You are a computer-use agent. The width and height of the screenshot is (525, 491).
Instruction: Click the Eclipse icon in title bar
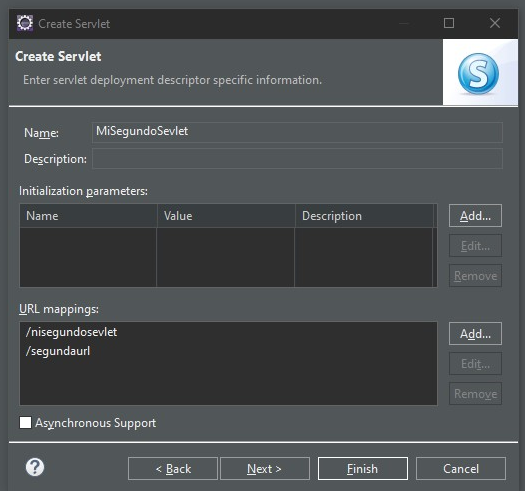(25, 23)
